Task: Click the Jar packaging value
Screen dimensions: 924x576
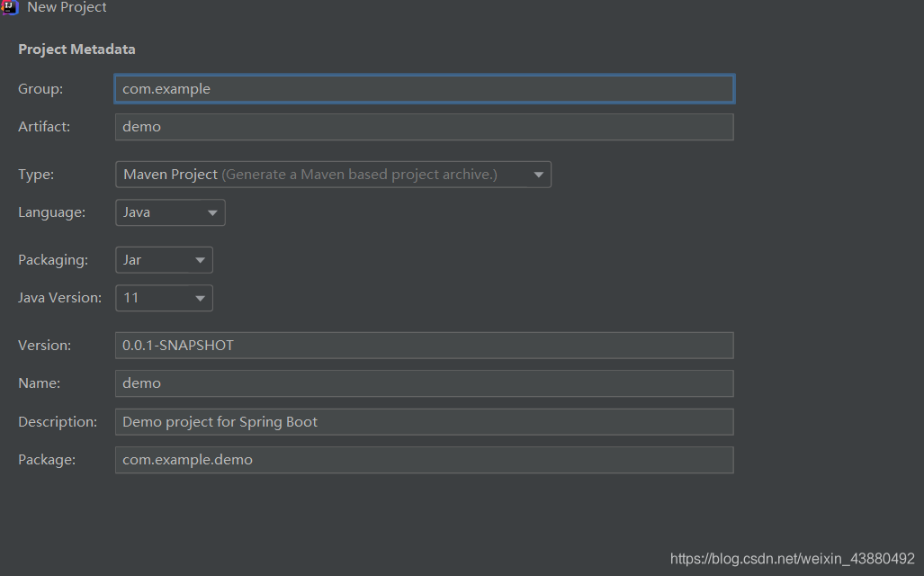Action: tap(131, 259)
